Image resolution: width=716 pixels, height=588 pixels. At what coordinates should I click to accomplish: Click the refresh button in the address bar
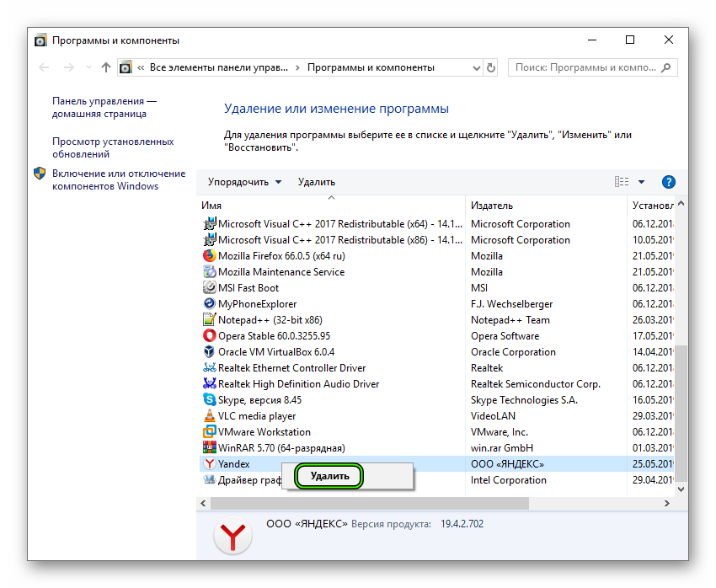pyautogui.click(x=491, y=67)
